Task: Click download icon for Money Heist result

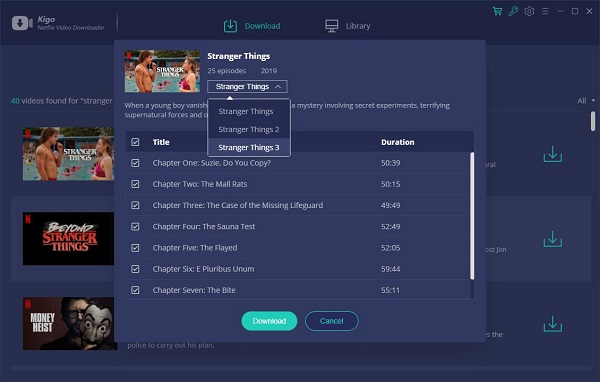Action: pos(553,324)
